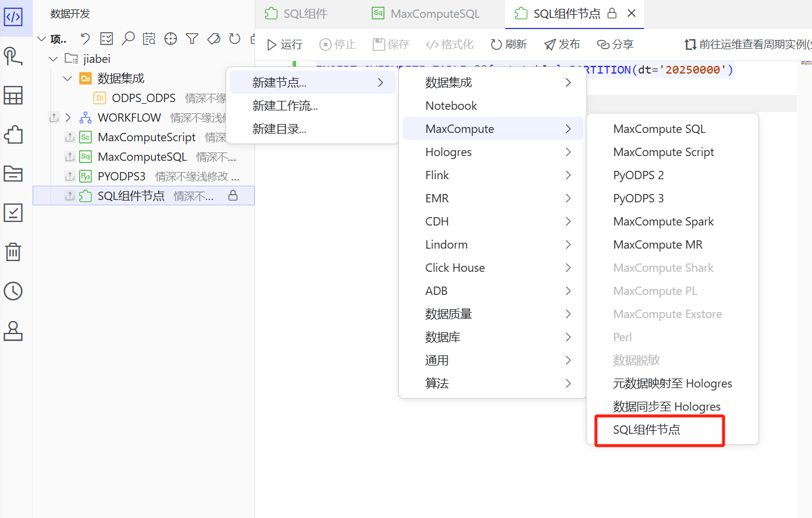The image size is (812, 518).
Task: Click the filter funnel icon in tree toolbar
Action: 192,39
